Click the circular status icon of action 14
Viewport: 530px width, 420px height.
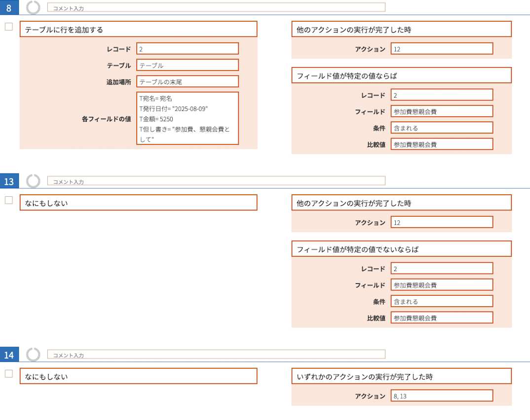[33, 354]
